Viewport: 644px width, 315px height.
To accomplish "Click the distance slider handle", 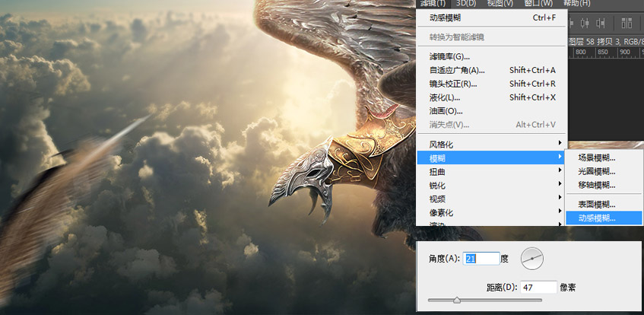I will click(x=457, y=301).
